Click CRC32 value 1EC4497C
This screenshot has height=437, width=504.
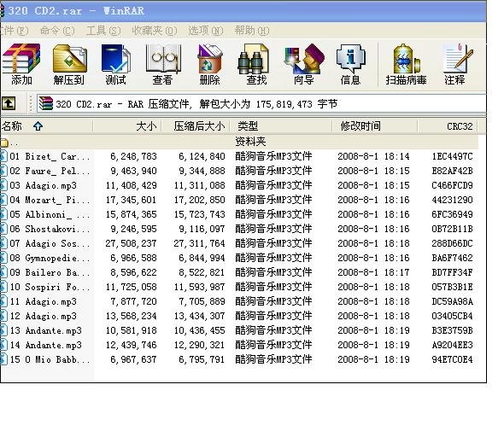pyautogui.click(x=452, y=156)
